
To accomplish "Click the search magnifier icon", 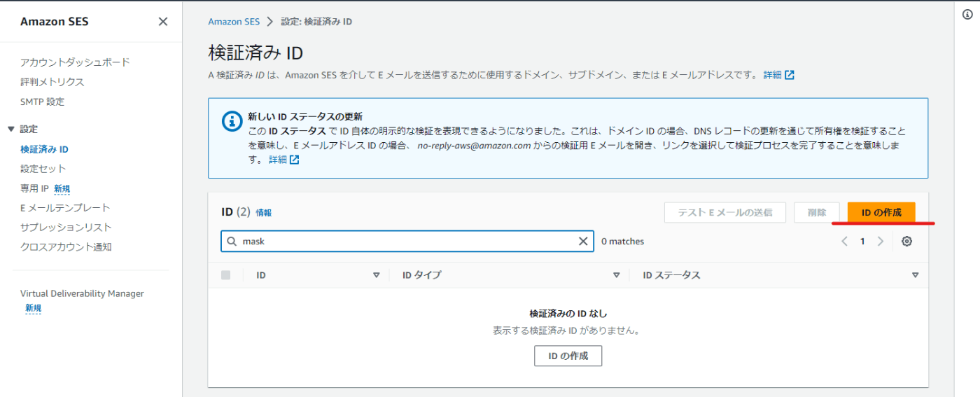I will click(x=232, y=242).
